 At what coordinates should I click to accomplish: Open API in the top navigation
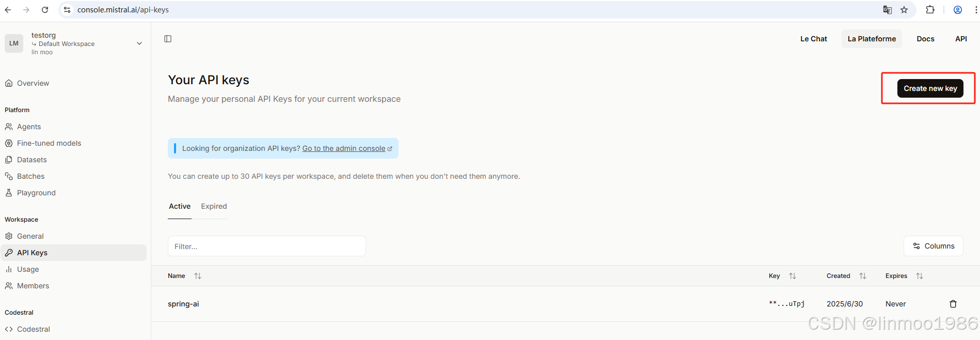tap(961, 39)
